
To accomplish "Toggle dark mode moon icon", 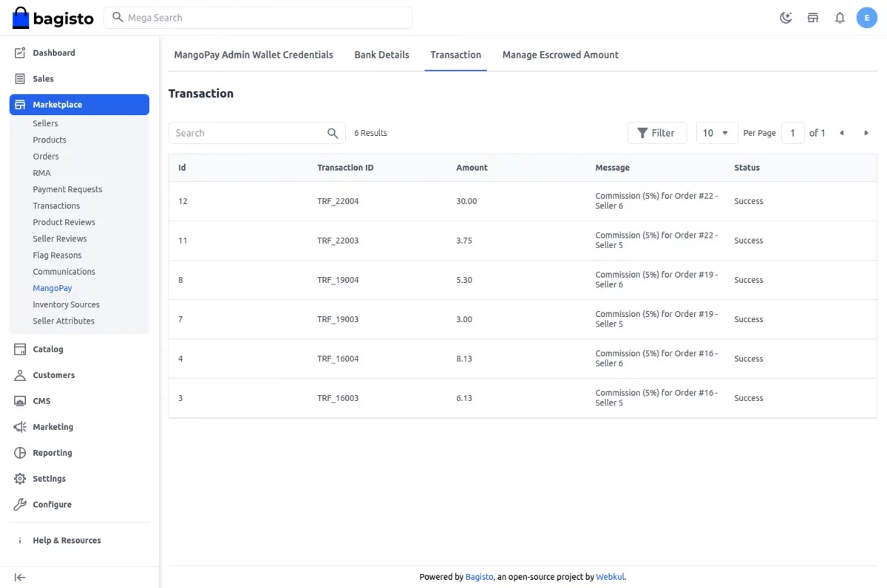I will coord(786,18).
